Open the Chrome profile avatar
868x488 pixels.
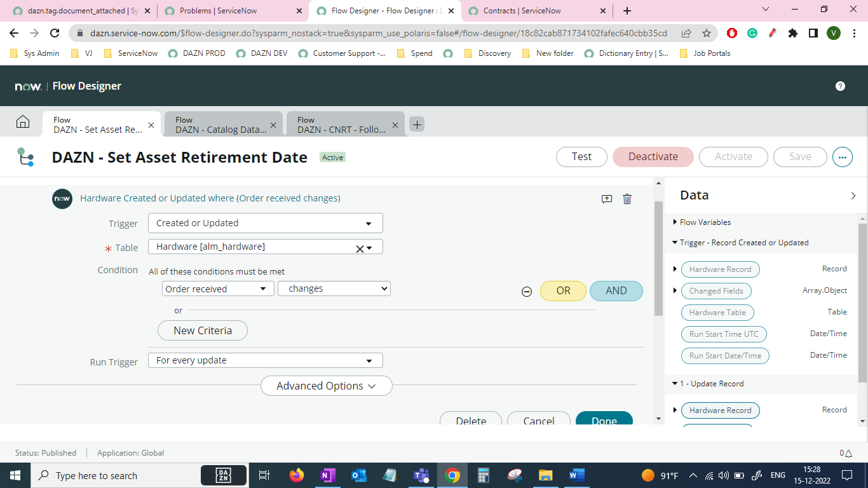(x=834, y=33)
